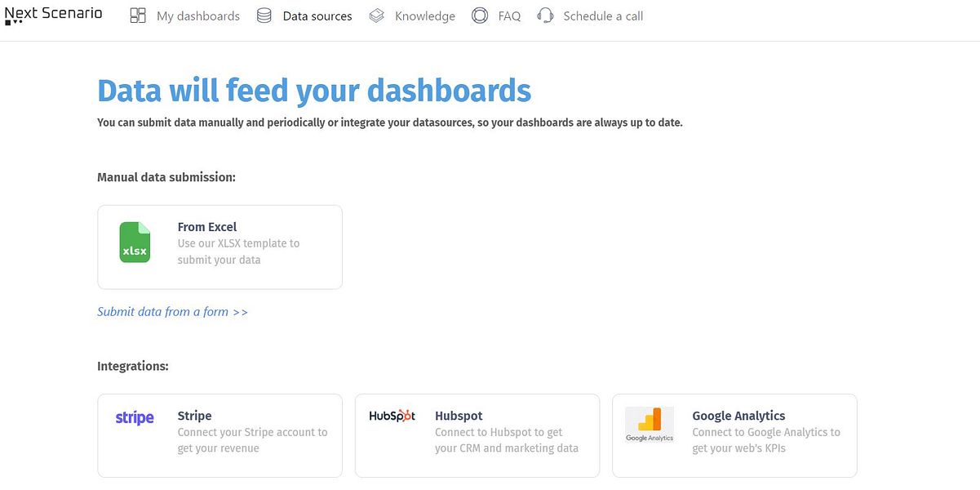
Task: Follow the Submit data from a form link
Action: click(172, 312)
